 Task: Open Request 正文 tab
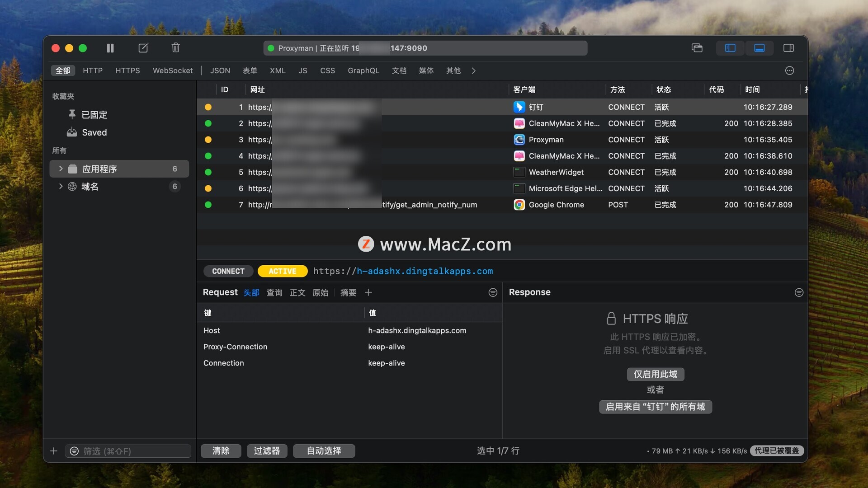(x=297, y=293)
